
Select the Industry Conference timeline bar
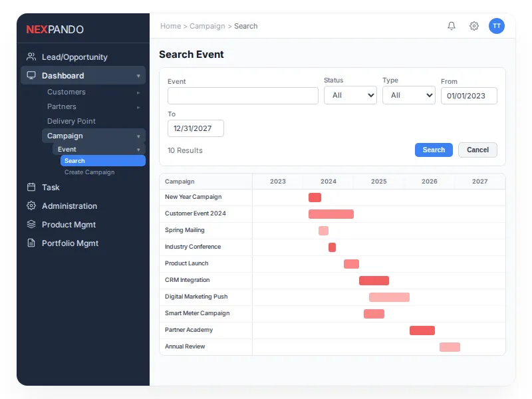coord(332,247)
